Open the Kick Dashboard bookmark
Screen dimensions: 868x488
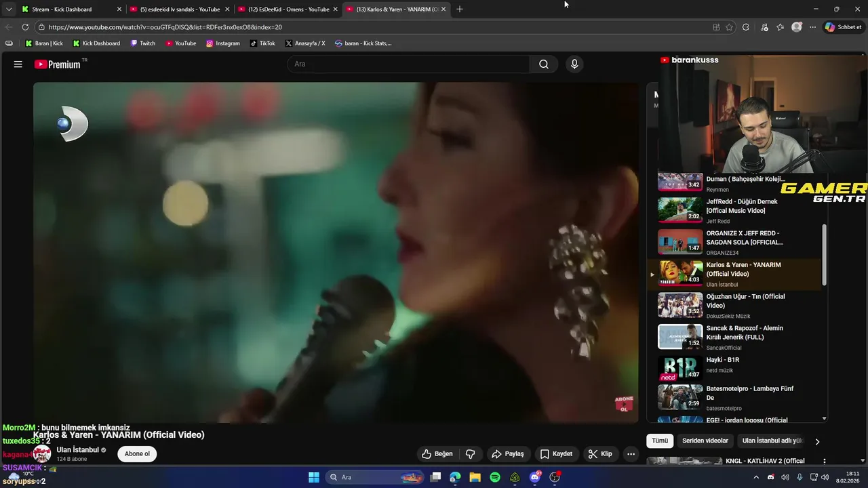(96, 43)
